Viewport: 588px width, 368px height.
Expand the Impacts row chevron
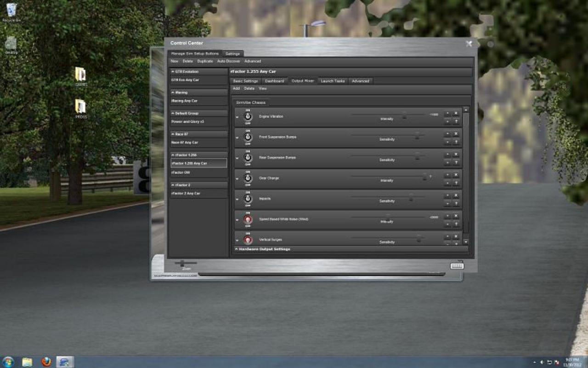pos(237,199)
